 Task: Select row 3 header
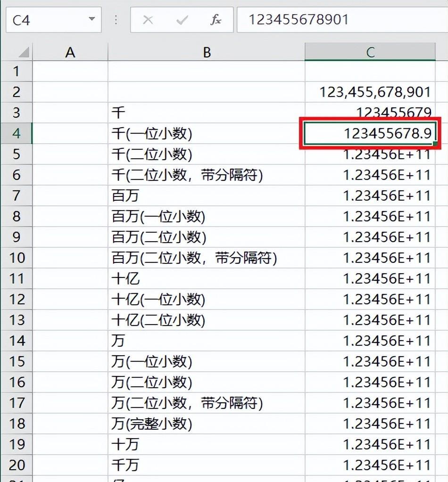pos(17,113)
